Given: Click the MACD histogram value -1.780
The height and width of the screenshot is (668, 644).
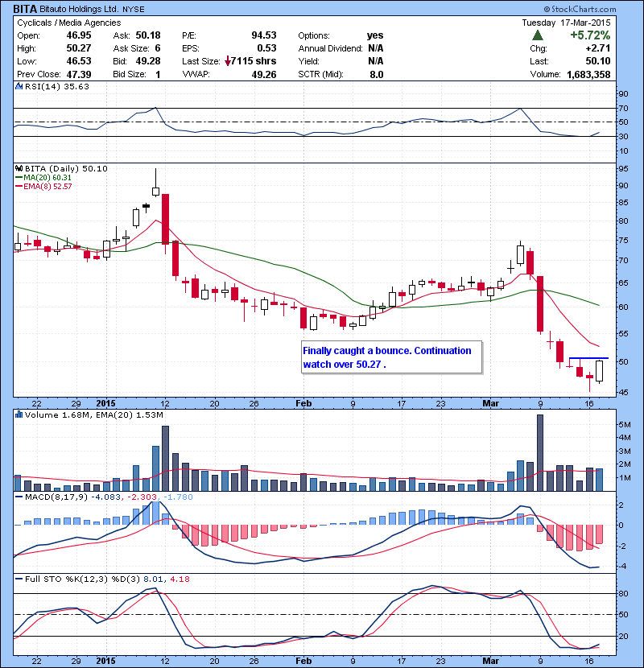Looking at the screenshot, I should (178, 497).
